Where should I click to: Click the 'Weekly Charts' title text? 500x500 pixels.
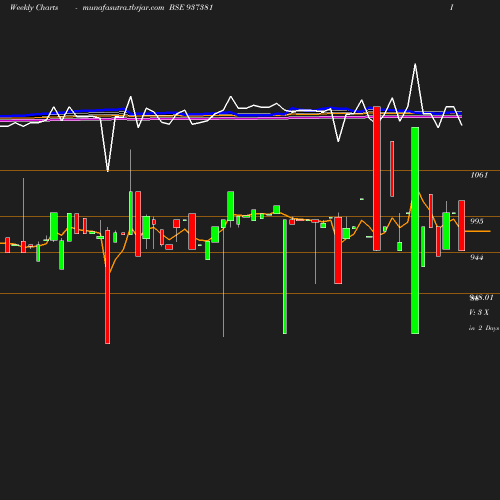pyautogui.click(x=34, y=8)
